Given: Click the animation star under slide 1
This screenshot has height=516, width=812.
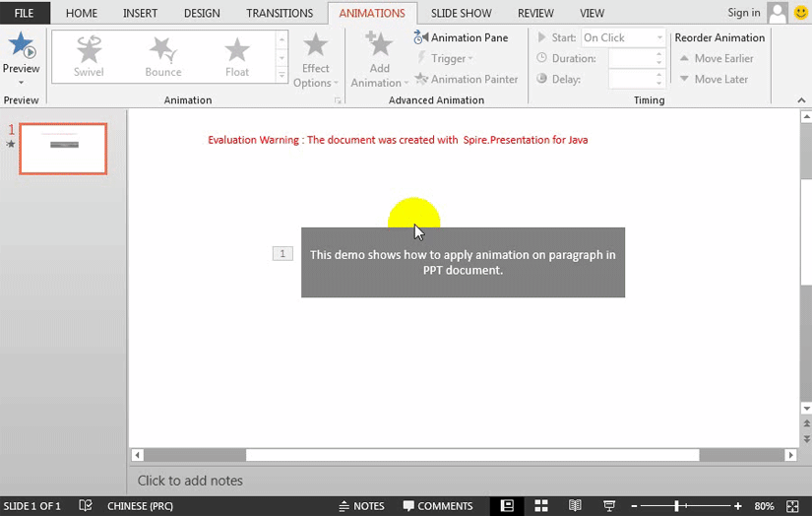Looking at the screenshot, I should pyautogui.click(x=11, y=144).
